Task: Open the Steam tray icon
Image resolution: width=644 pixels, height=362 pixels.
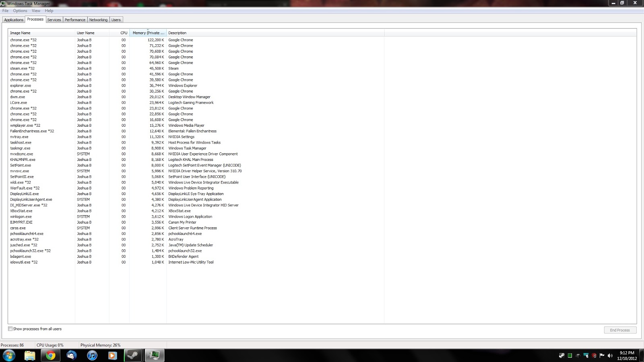Action: pos(561,356)
